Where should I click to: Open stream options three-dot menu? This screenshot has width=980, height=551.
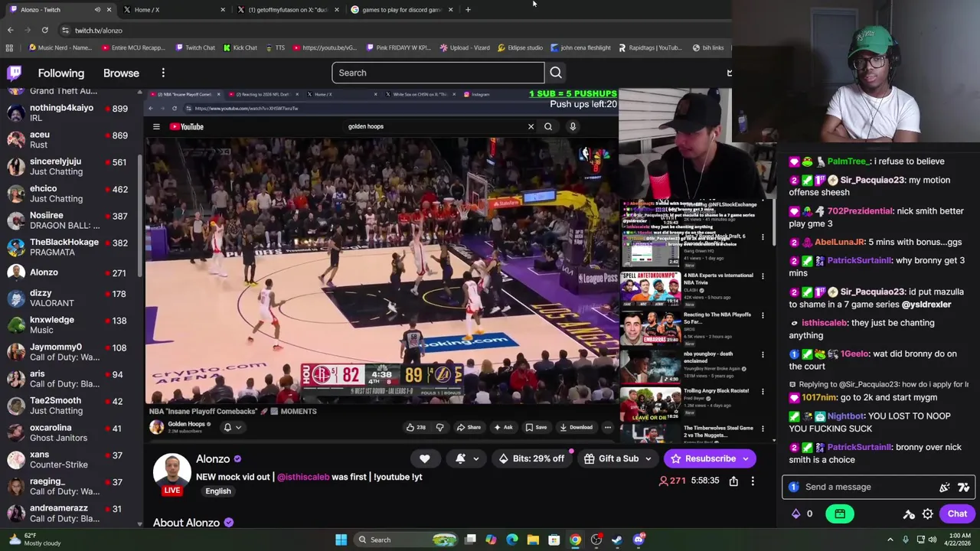tap(753, 481)
